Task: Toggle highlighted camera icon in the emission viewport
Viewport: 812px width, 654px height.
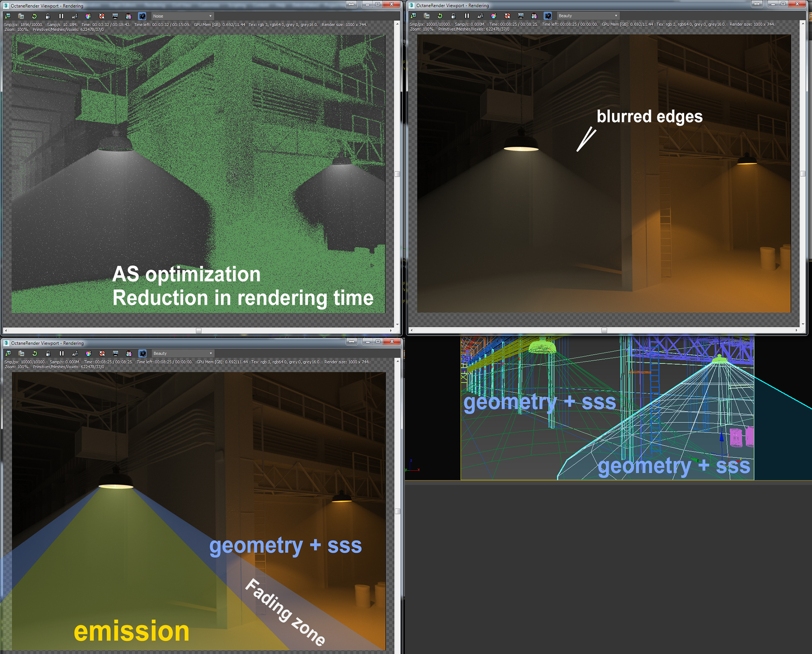Action: click(143, 353)
